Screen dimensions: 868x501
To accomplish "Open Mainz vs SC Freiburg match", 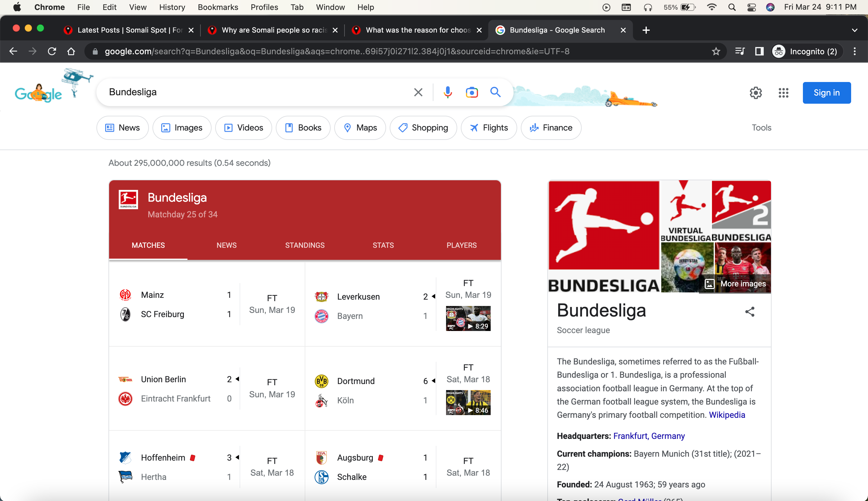I will click(207, 304).
